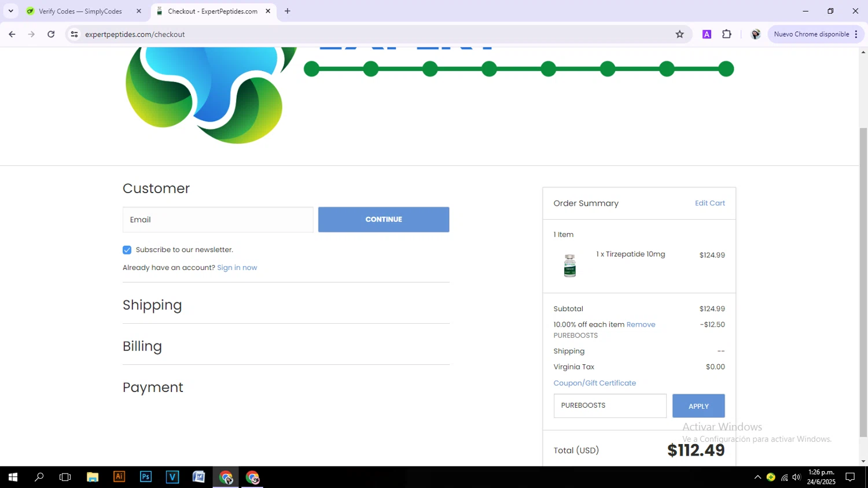868x488 pixels.
Task: Click the volume icon in system tray
Action: pos(797,477)
